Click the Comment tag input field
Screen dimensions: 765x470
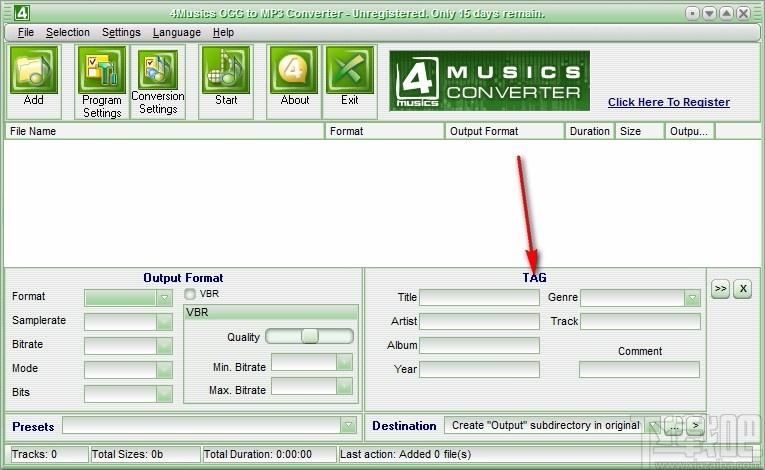click(x=639, y=369)
